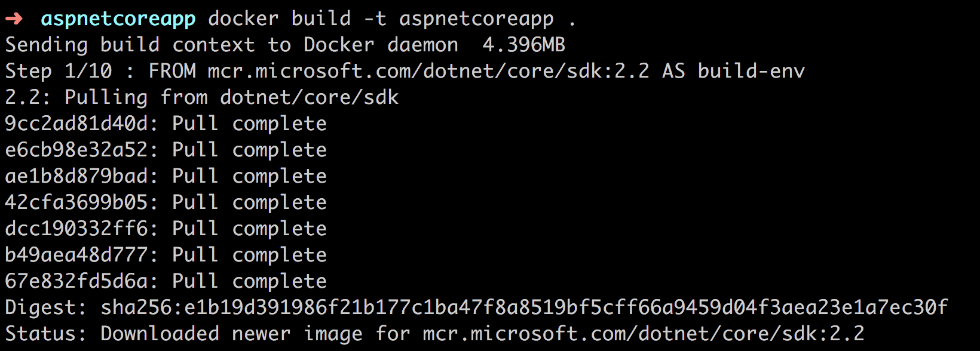This screenshot has width=980, height=351.
Task: Click the mcr.microsoft.com/dotnet/core/sdk:2.2 FROM image
Action: (428, 71)
